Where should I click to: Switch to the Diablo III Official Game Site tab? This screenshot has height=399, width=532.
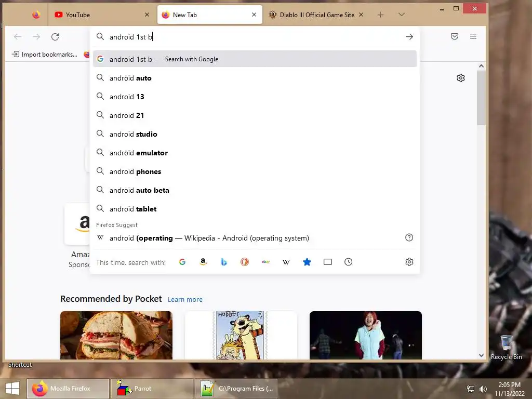(x=316, y=15)
